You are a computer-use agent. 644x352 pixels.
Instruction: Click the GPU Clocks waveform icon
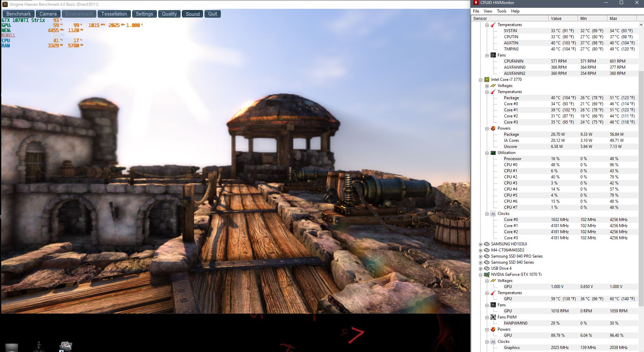(493, 342)
